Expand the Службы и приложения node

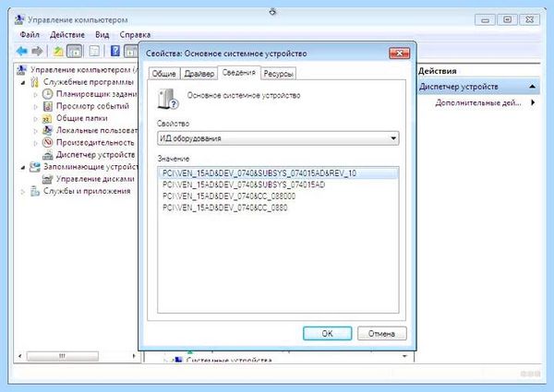[23, 192]
